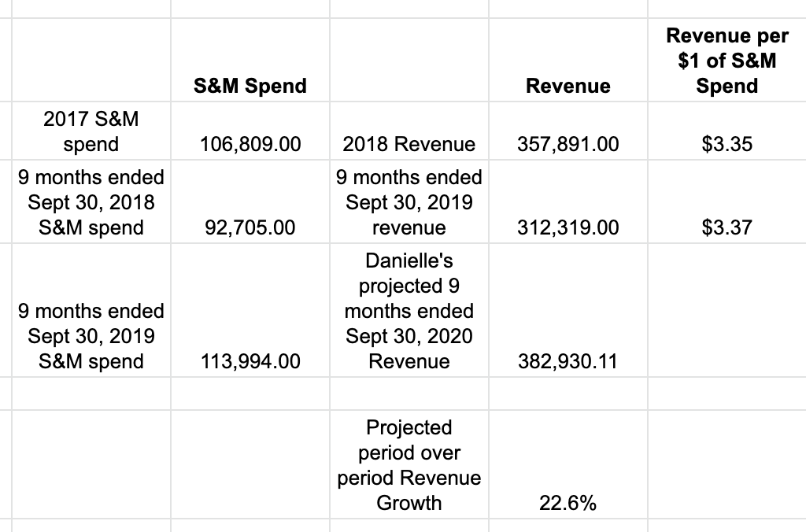Click the Sept 30, 2018 S&M spend label
The height and width of the screenshot is (532, 806).
click(91, 201)
